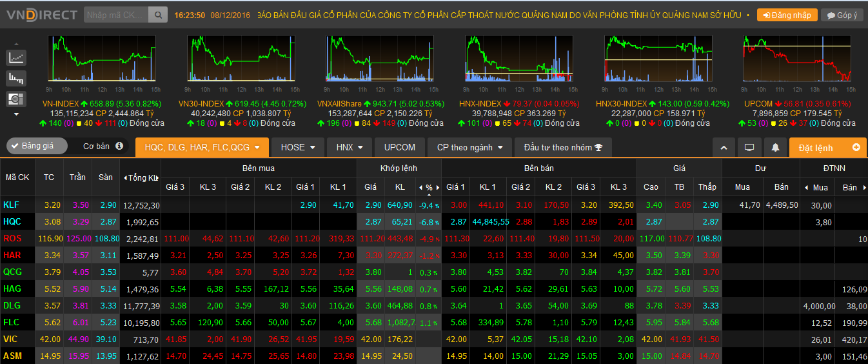Sort by the TC column header
Viewport: 868px width, 364px height.
[49, 177]
